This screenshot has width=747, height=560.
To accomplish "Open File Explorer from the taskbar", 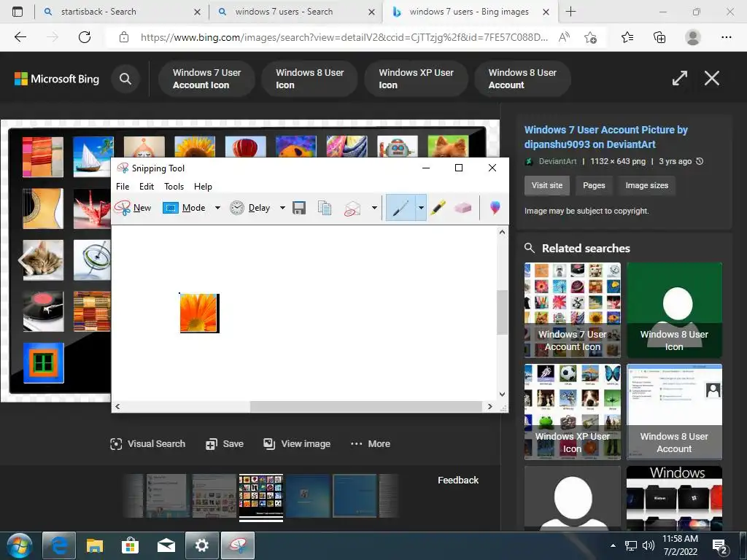I will click(94, 545).
